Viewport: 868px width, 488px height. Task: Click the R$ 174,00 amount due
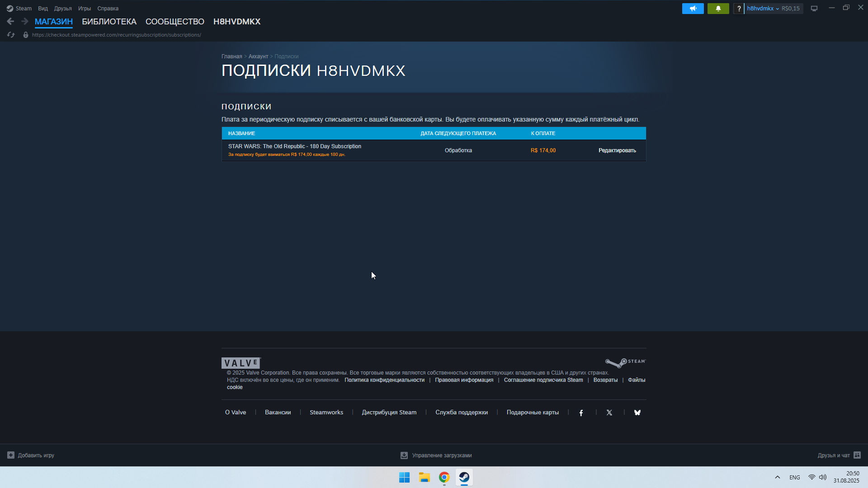click(543, 150)
